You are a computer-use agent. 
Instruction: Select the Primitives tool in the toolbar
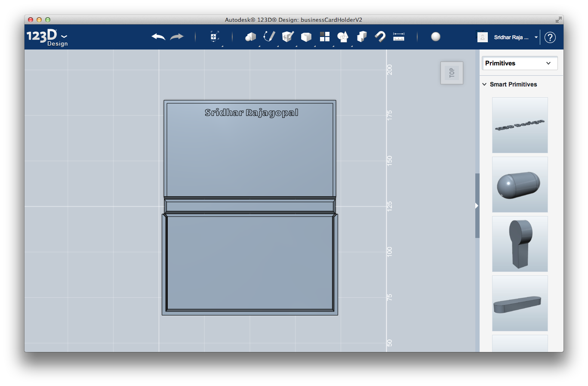[x=251, y=37]
